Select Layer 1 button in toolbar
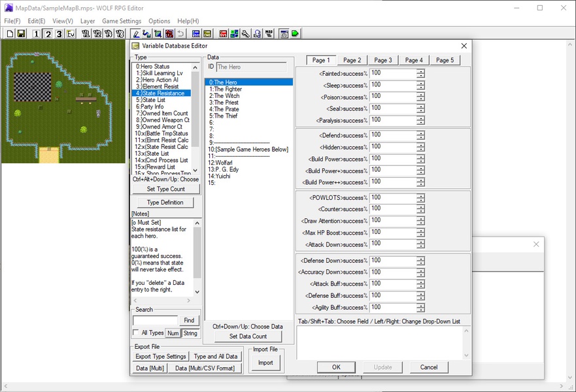The height and width of the screenshot is (392, 576). click(36, 33)
